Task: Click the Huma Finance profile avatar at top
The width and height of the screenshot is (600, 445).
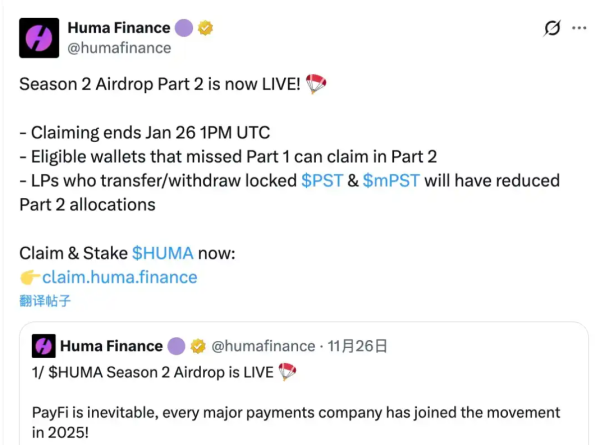Action: (x=40, y=36)
